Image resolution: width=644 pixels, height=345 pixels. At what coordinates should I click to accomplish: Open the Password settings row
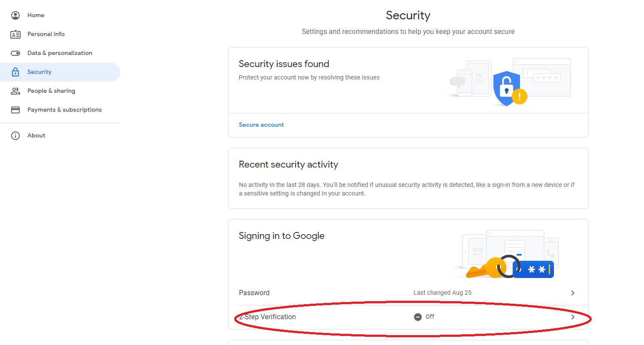pos(254,293)
